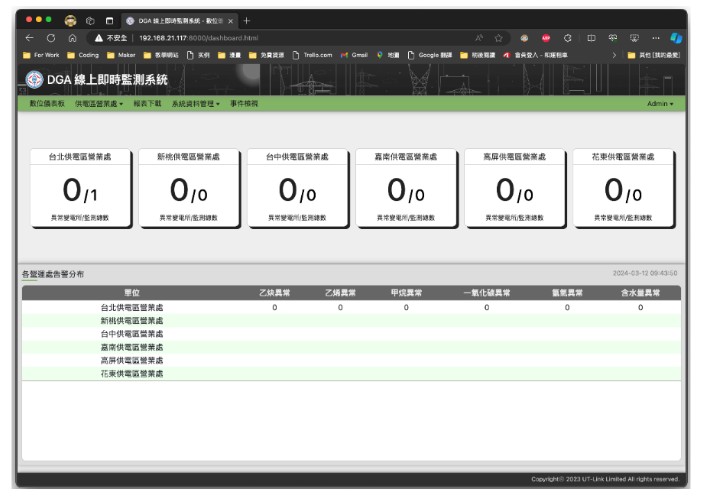The height and width of the screenshot is (501, 704).
Task: Open a new browser tab
Action: coord(247,20)
